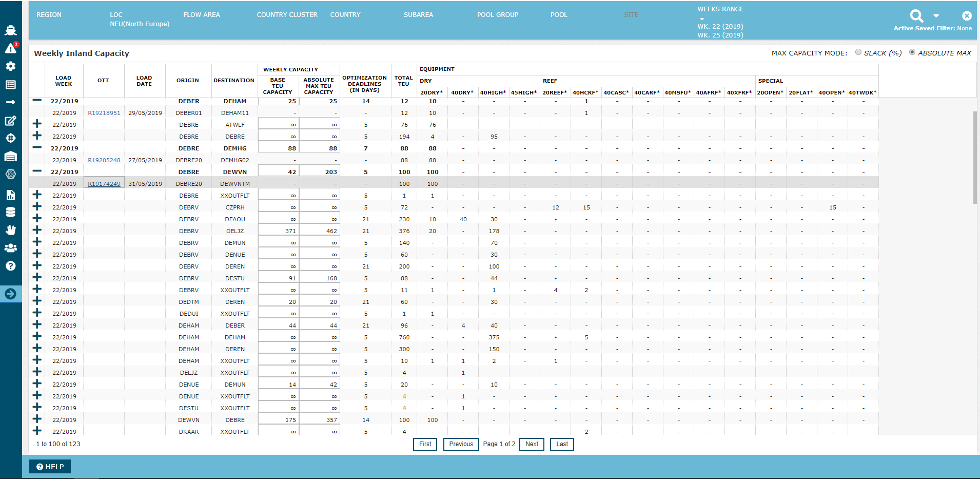Select the SLACK (%) capacity mode

coord(858,52)
